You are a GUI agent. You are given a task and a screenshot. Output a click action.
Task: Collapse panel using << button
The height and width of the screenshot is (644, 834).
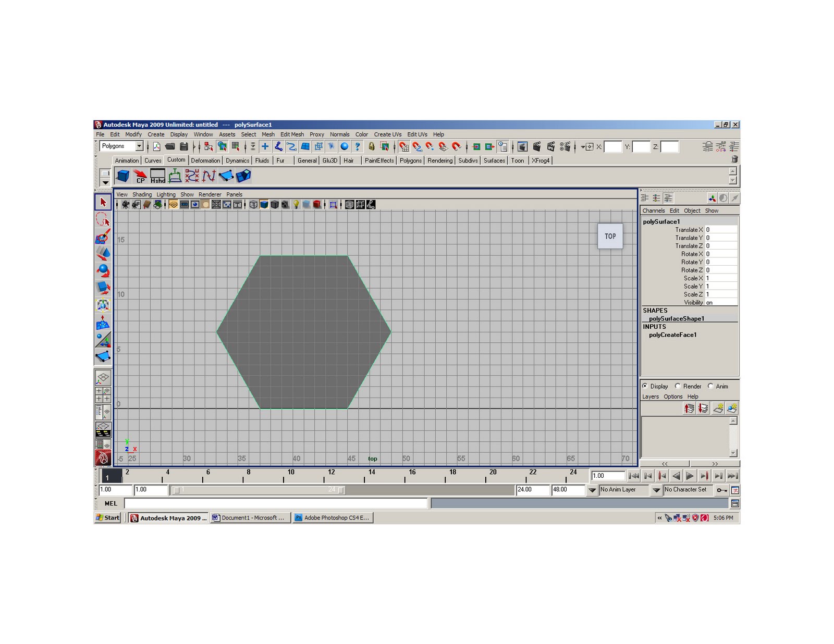665,464
